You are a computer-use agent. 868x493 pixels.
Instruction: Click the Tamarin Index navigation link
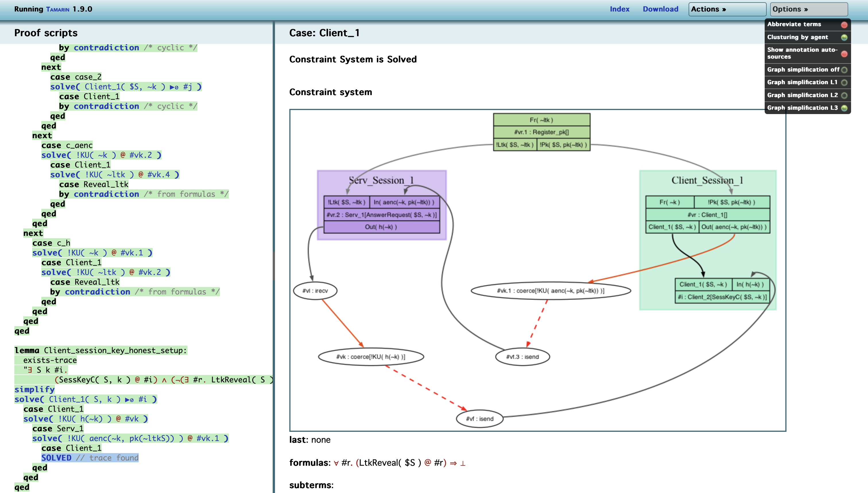620,8
